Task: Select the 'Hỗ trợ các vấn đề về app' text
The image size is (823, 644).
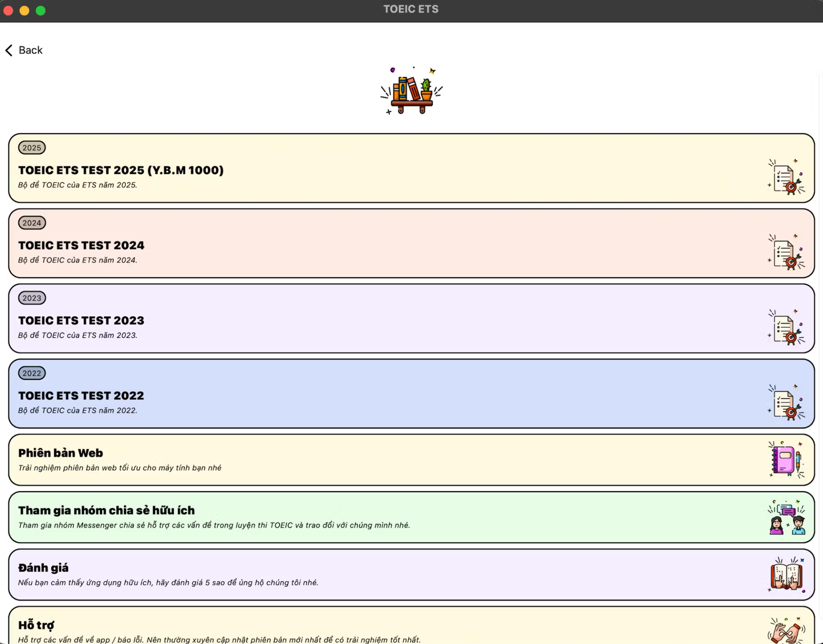Action: pyautogui.click(x=219, y=640)
